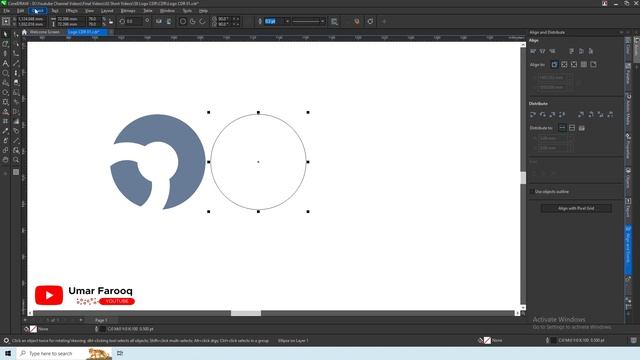This screenshot has height=360, width=640.
Task: Select the Pick tool in the toolbox
Action: (5, 34)
